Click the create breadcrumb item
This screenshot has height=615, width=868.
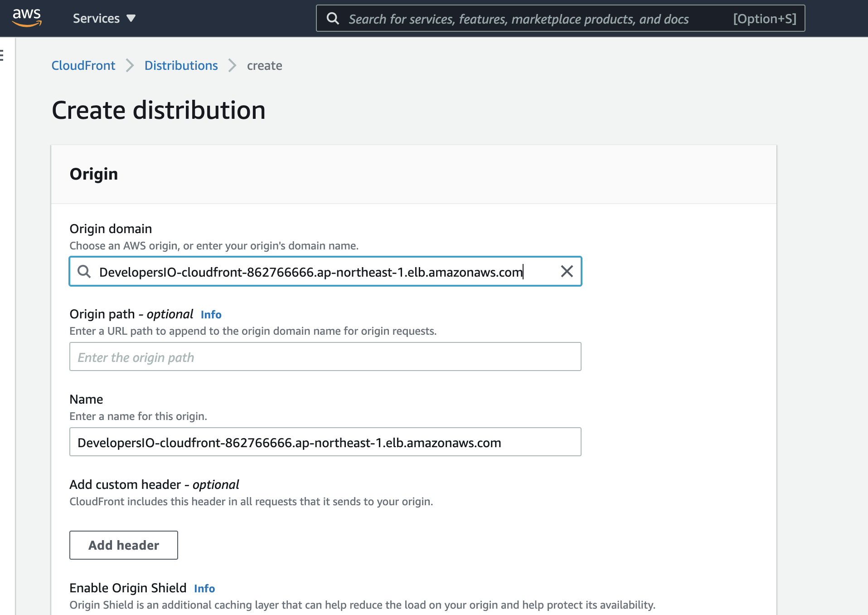[x=264, y=66]
